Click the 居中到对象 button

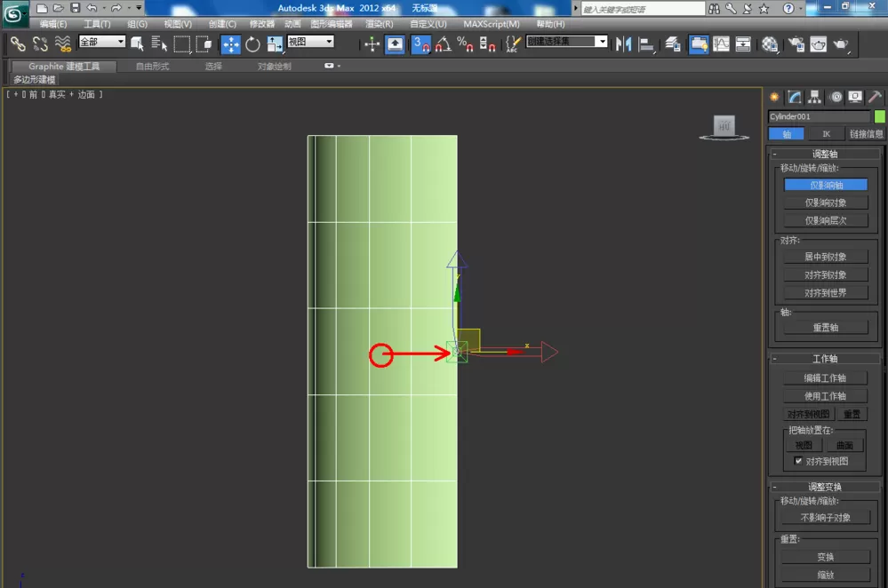coord(826,257)
